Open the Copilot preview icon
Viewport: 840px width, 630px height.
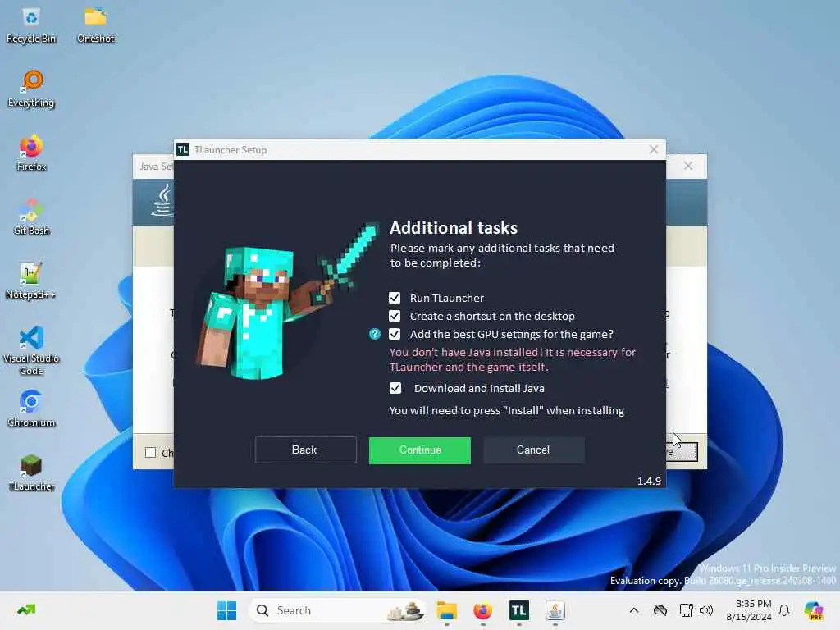(814, 610)
